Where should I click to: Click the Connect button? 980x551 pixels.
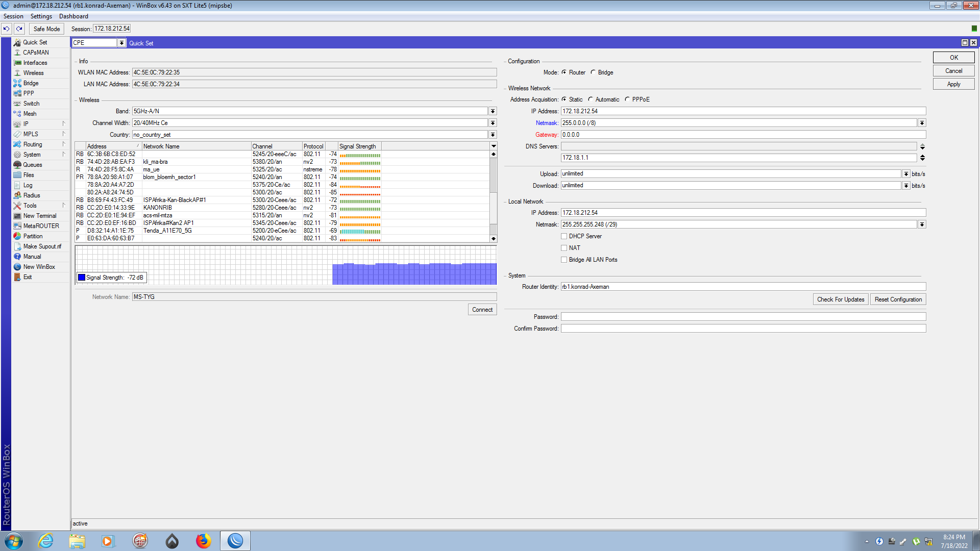pos(482,310)
